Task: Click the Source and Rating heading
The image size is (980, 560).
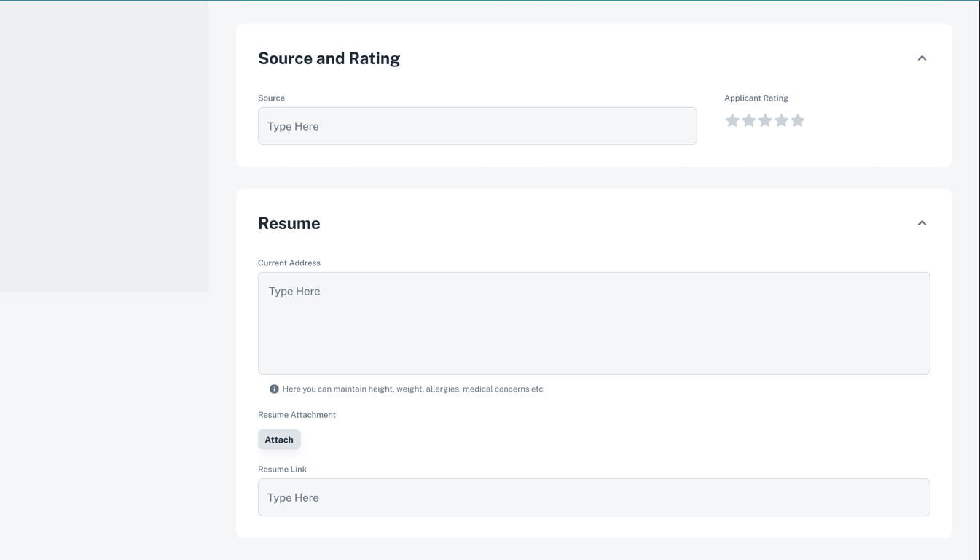Action: [329, 58]
